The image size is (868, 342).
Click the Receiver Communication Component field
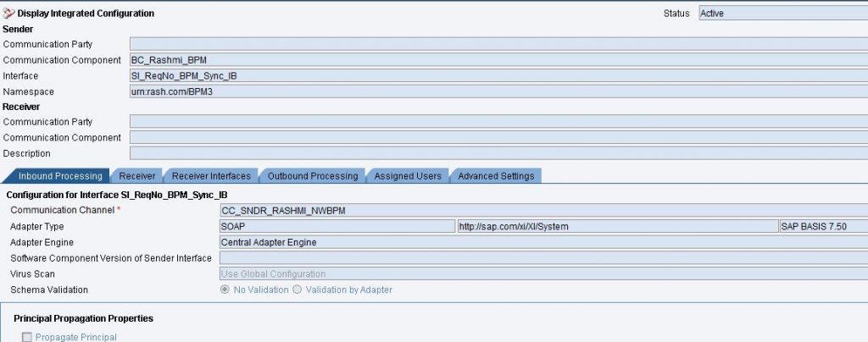(498, 138)
